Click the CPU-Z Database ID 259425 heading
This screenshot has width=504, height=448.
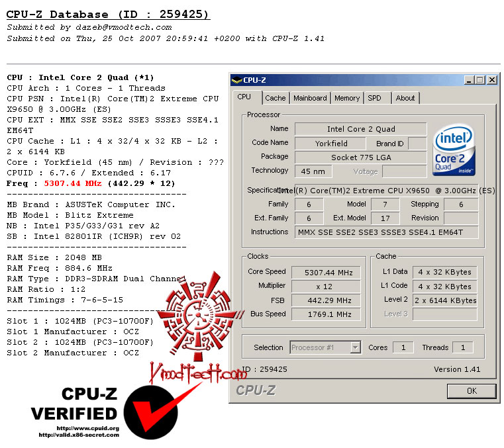point(108,14)
